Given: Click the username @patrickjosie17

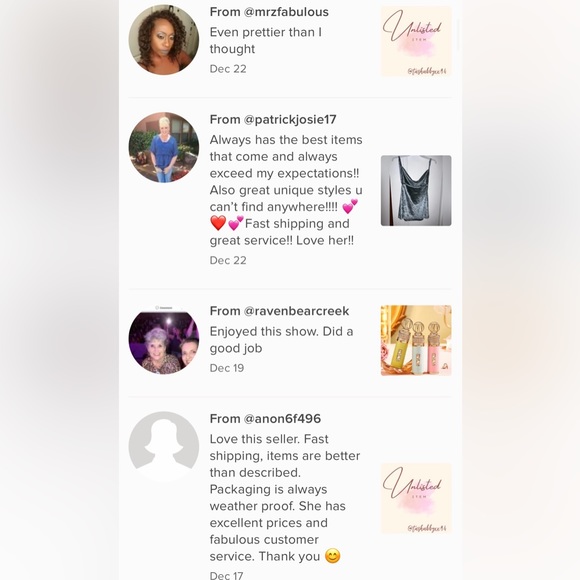Looking at the screenshot, I should point(290,119).
